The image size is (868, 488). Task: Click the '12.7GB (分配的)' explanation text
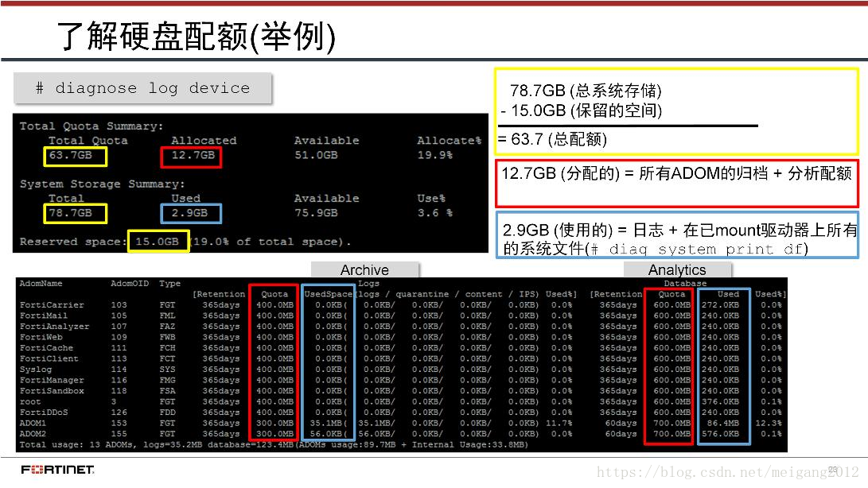pyautogui.click(x=676, y=173)
